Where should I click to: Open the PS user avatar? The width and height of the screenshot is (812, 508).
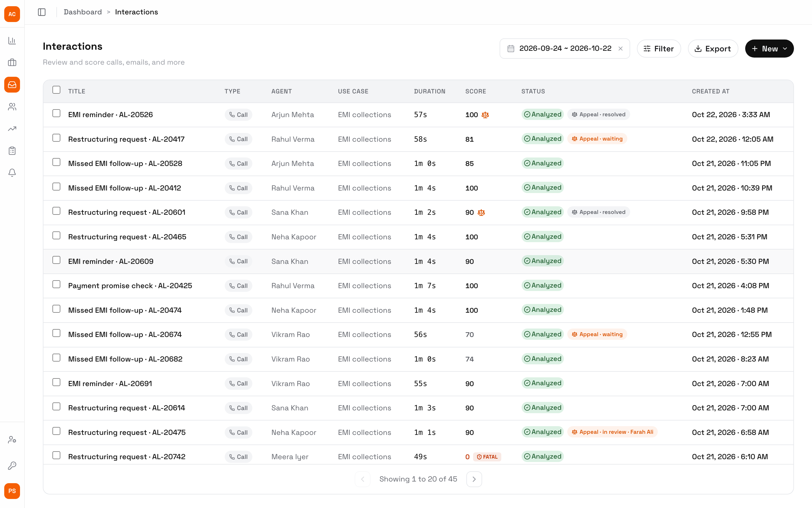click(x=12, y=491)
